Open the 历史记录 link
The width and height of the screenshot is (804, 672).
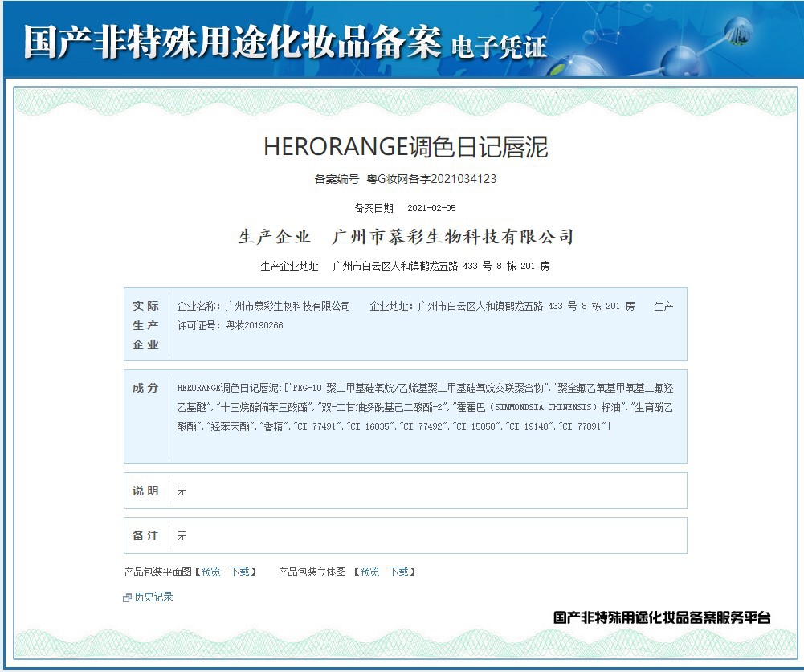click(153, 597)
